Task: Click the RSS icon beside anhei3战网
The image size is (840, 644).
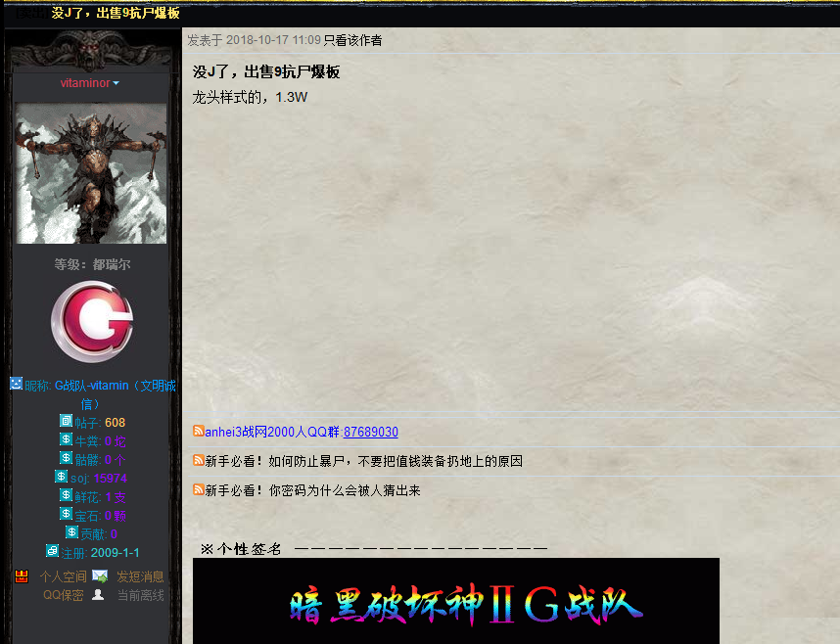Action: (199, 432)
